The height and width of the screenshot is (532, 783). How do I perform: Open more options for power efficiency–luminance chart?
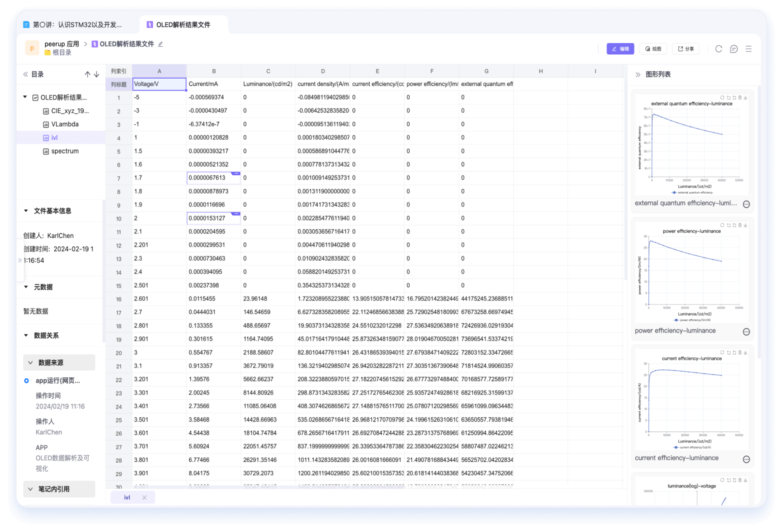point(746,332)
